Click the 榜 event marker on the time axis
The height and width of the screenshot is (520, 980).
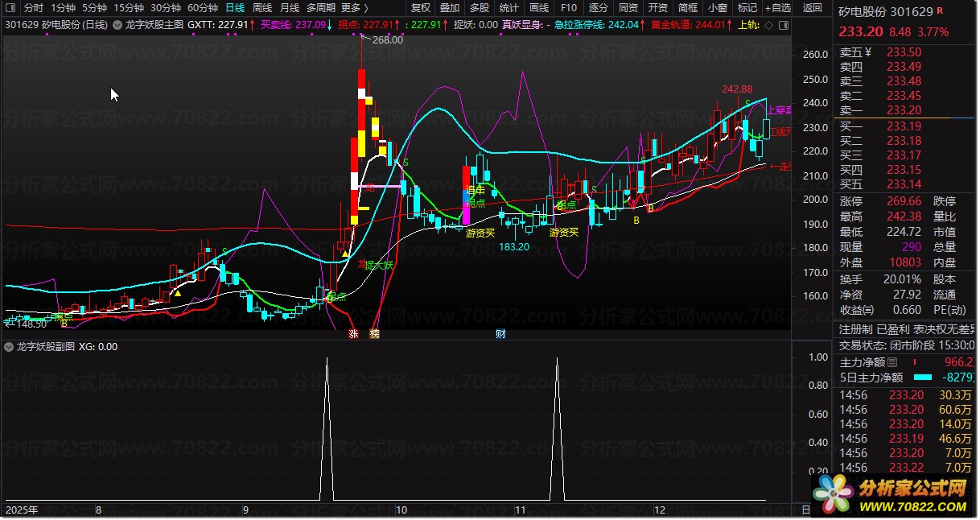[374, 333]
